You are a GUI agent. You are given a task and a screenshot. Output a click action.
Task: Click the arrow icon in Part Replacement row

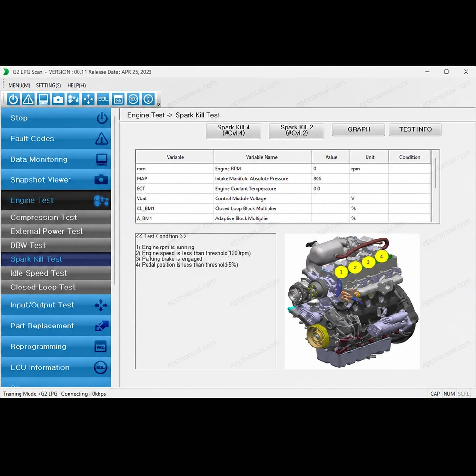[101, 326]
